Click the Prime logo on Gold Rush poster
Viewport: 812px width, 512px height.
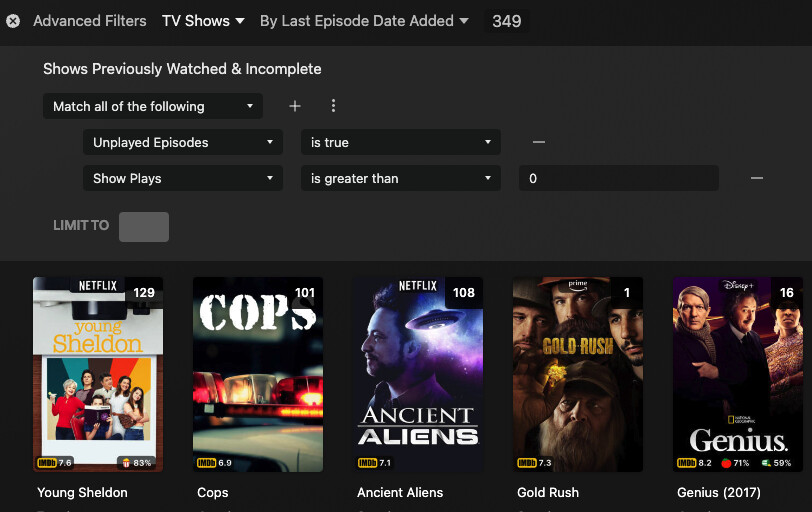click(x=578, y=284)
